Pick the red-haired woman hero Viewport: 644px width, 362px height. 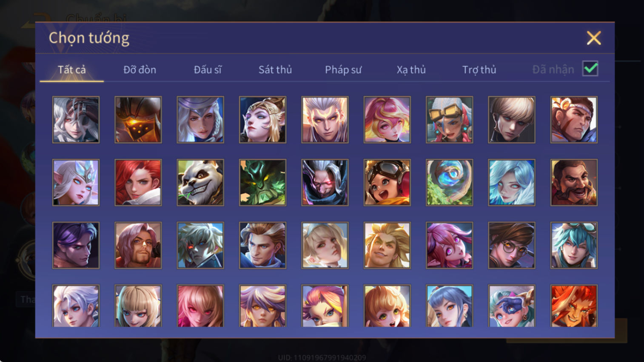coord(138,183)
